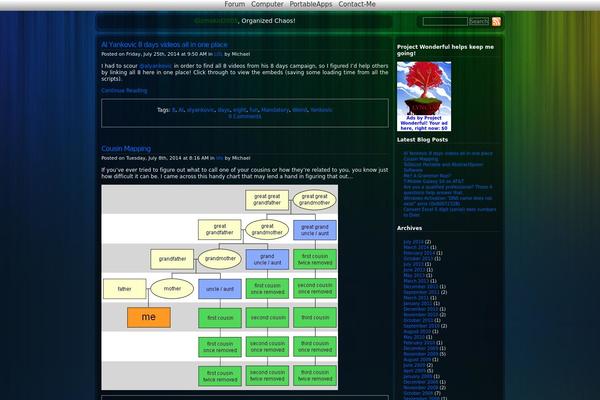The width and height of the screenshot is (600, 400).
Task: Open the PortableApps menu item
Action: coord(311,4)
